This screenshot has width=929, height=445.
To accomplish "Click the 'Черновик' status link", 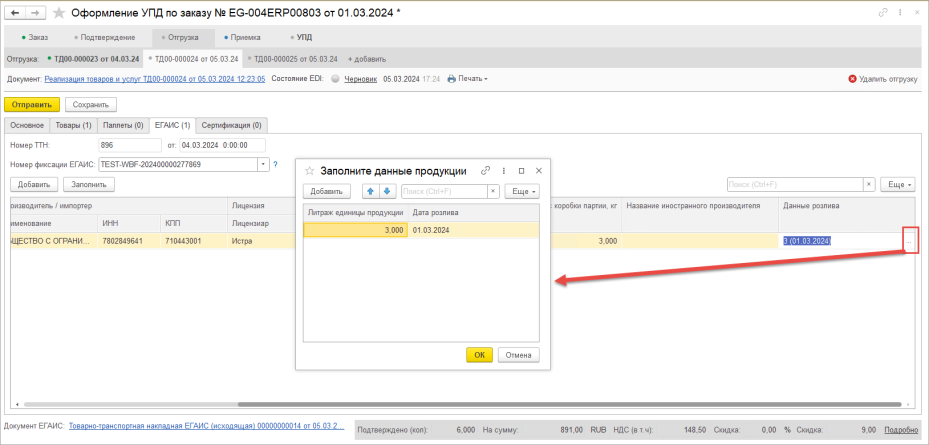I will coord(360,79).
